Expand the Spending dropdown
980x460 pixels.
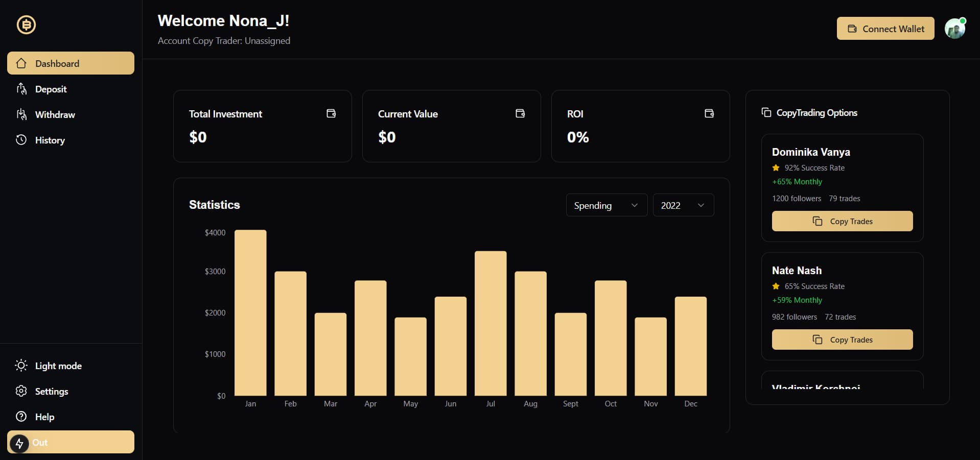tap(606, 205)
